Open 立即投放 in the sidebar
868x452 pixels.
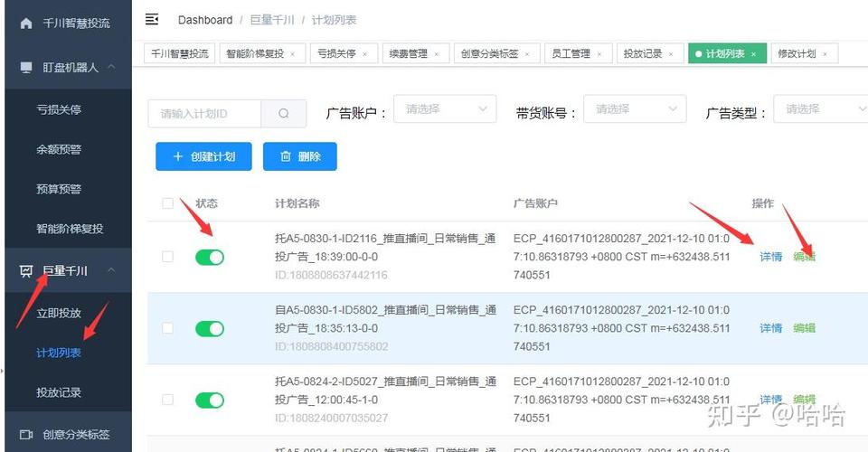coord(59,313)
